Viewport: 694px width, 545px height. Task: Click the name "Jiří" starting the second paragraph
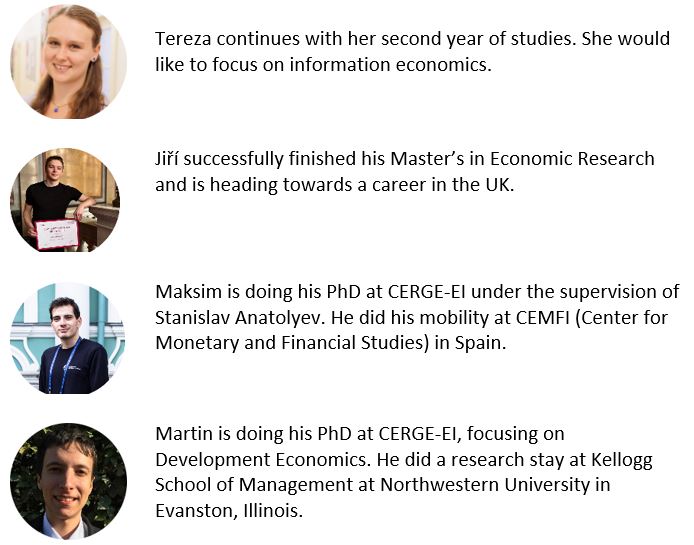pyautogui.click(x=170, y=159)
